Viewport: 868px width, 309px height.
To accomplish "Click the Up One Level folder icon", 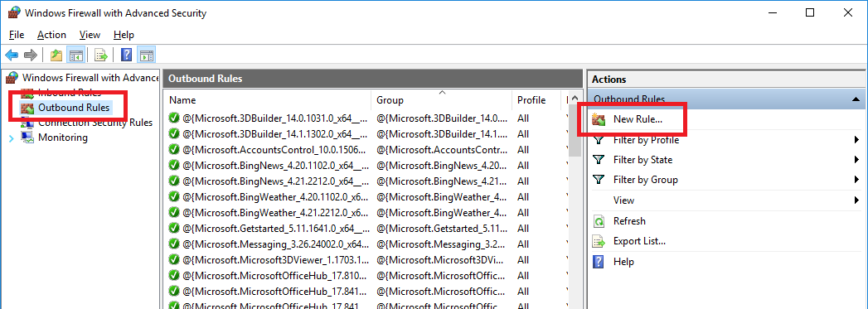I will pyautogui.click(x=56, y=55).
